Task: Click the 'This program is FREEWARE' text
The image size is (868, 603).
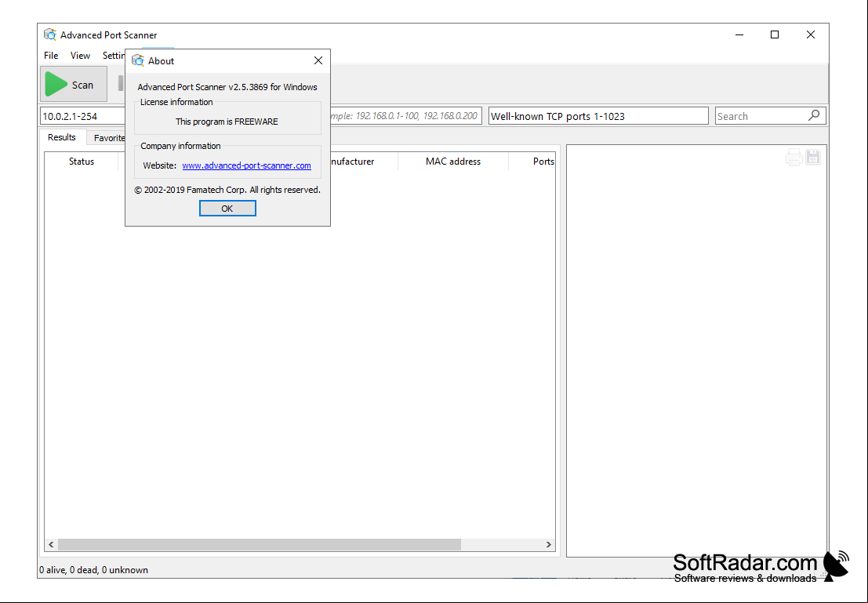Action: 227,122
